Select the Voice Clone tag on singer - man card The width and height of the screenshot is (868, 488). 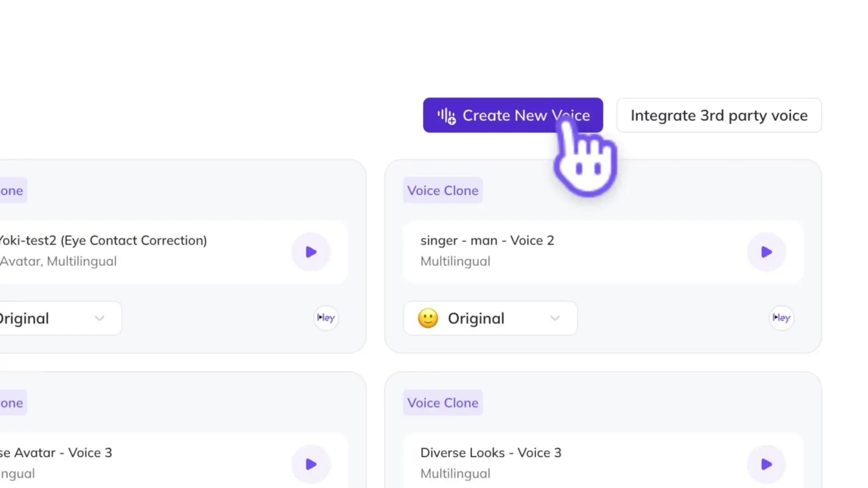click(443, 190)
